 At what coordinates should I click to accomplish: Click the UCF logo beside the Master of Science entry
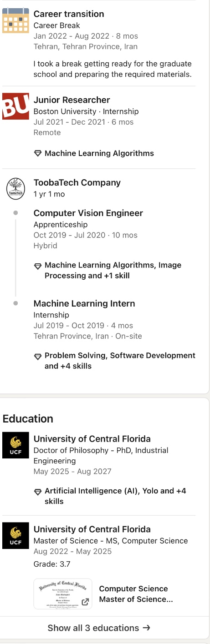point(15,536)
